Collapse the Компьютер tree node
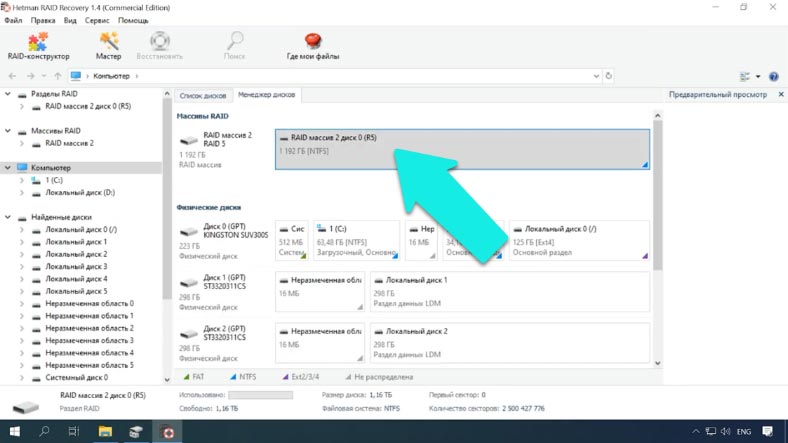Screen dimensions: 788x443 pyautogui.click(x=8, y=168)
